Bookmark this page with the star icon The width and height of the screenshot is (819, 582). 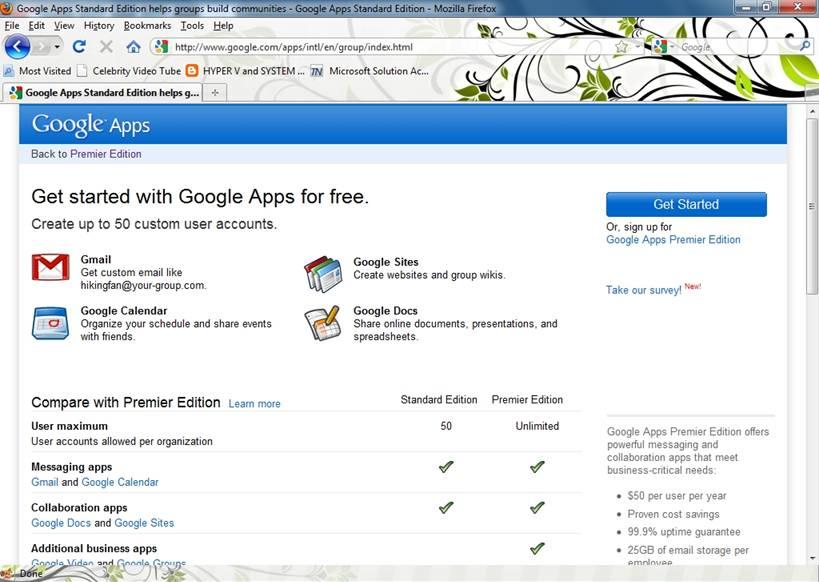click(621, 47)
